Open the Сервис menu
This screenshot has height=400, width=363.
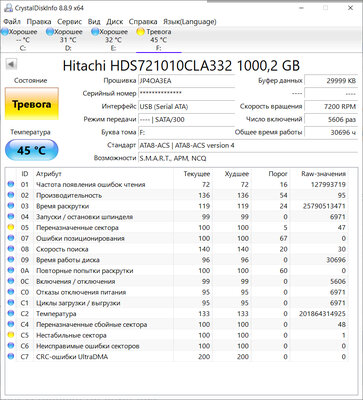point(69,22)
